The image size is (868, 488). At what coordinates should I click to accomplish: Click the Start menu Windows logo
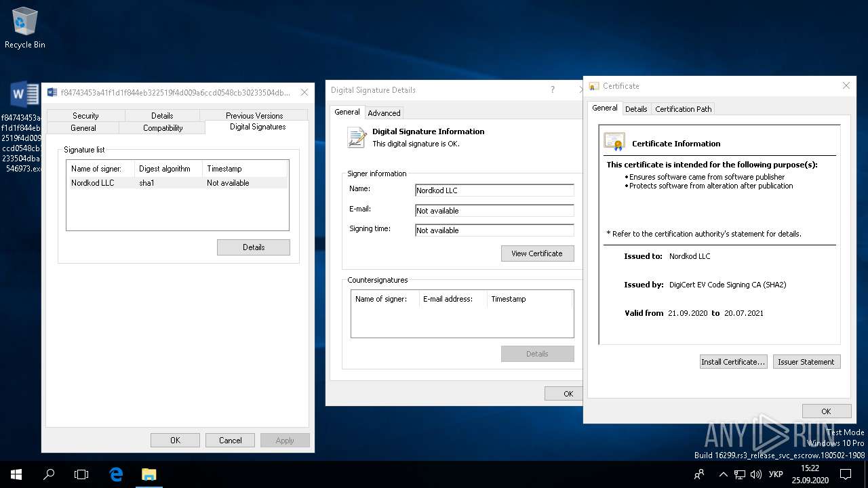pyautogui.click(x=16, y=474)
